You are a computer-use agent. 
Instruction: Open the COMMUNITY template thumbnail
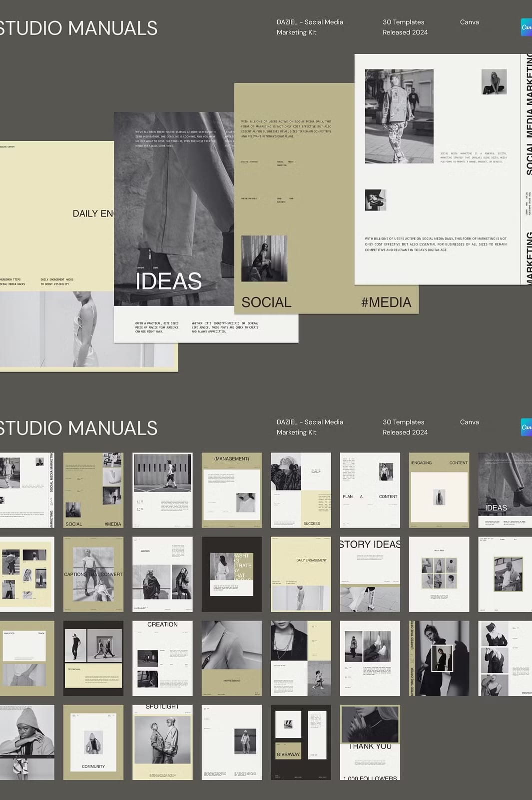click(93, 742)
